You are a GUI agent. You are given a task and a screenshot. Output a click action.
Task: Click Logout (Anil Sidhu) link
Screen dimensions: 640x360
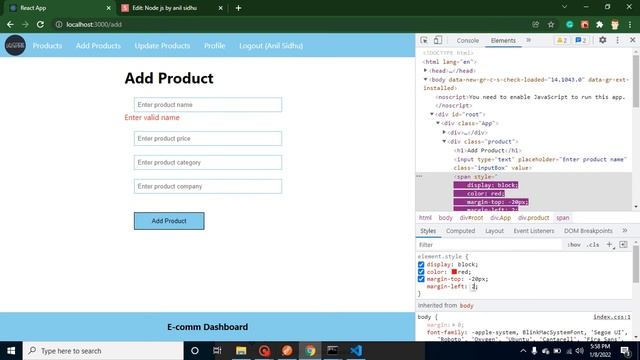click(x=271, y=46)
